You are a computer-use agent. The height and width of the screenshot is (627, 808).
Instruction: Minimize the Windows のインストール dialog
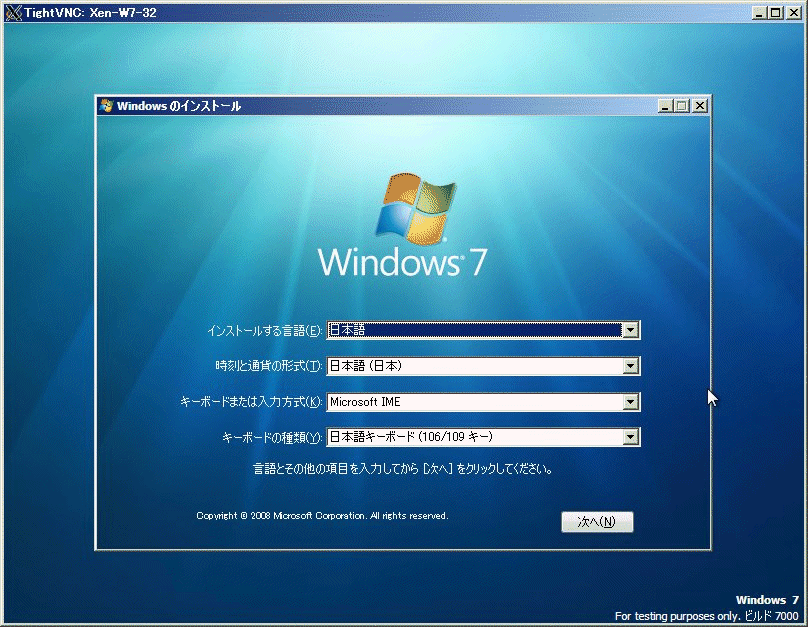pyautogui.click(x=666, y=106)
